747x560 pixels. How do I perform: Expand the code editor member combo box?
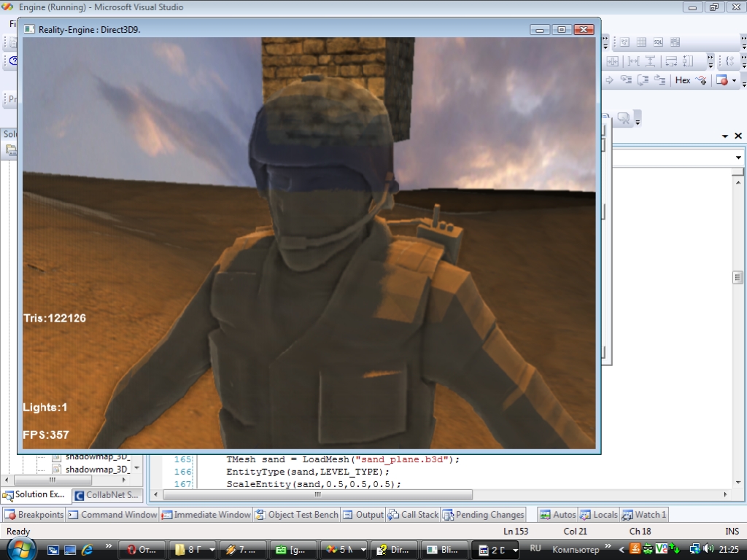point(738,157)
